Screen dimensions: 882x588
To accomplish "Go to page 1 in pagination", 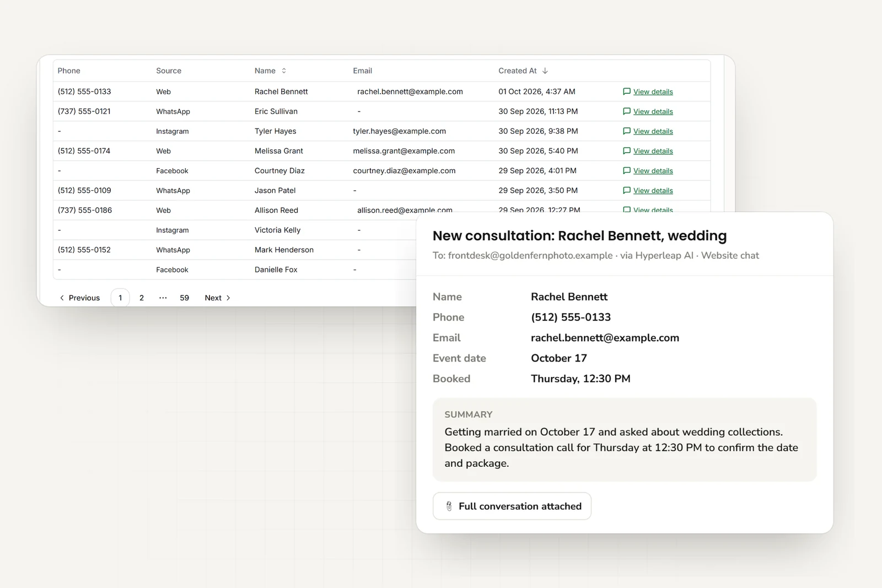I will (x=120, y=298).
